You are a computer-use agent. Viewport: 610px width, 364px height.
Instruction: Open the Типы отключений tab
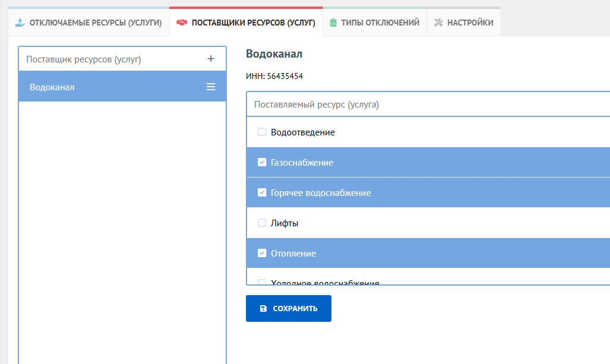(380, 23)
